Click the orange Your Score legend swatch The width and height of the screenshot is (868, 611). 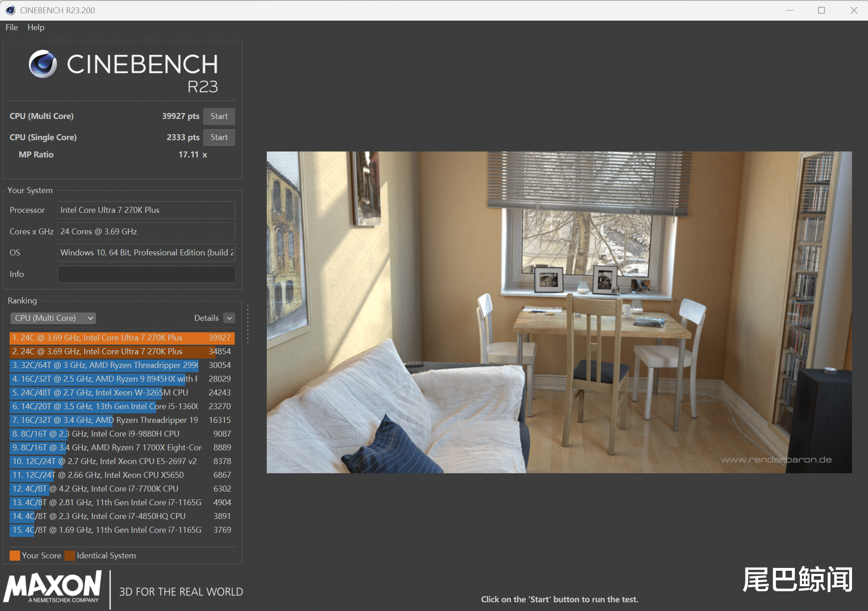click(15, 556)
